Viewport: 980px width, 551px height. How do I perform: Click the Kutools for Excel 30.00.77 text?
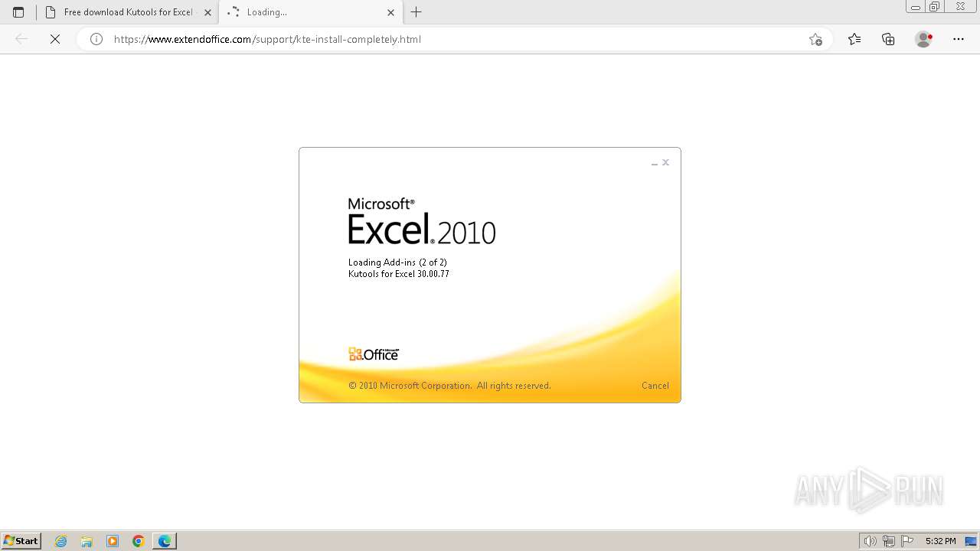click(399, 274)
